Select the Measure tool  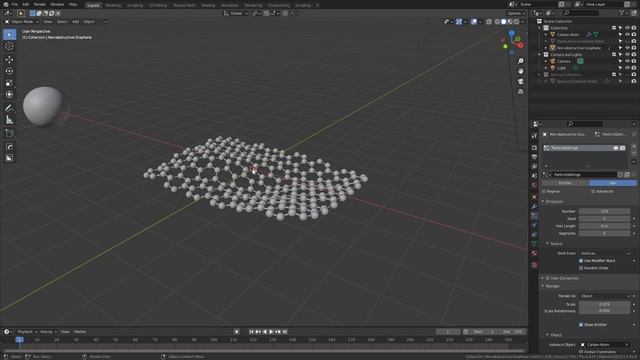[x=9, y=120]
